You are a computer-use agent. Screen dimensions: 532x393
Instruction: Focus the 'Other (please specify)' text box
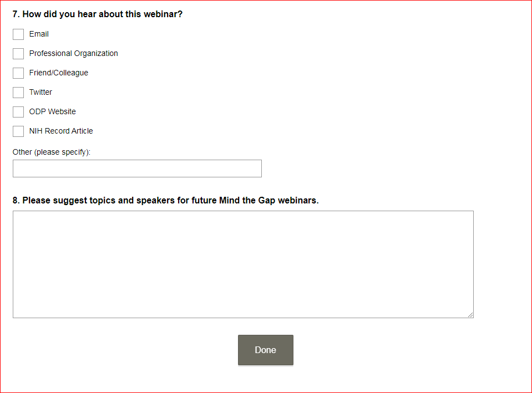[137, 169]
